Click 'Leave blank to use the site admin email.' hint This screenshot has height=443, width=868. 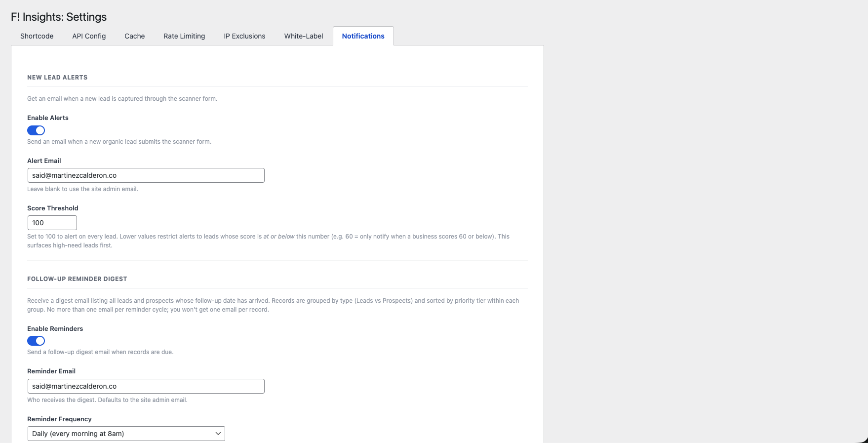(82, 189)
